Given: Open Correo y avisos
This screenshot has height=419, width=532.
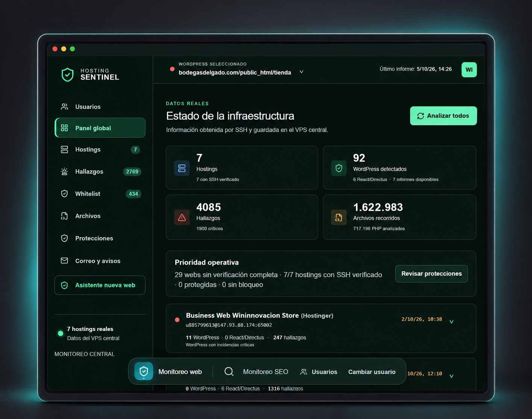Looking at the screenshot, I should 100,261.
